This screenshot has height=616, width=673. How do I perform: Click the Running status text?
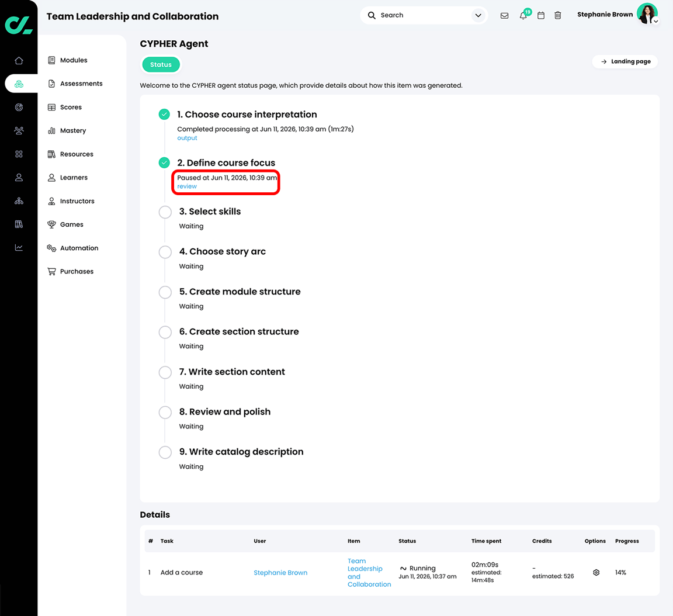click(x=422, y=568)
